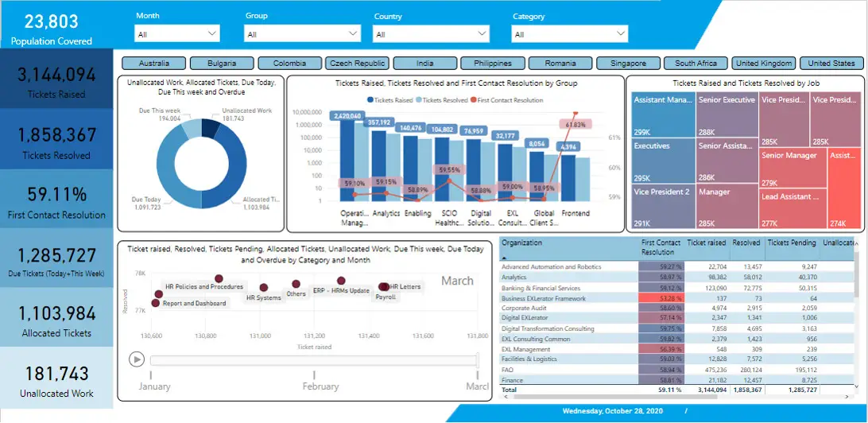Screen dimensions: 868x423
Task: Click the Tickets Resolved legend marker
Action: [418, 100]
